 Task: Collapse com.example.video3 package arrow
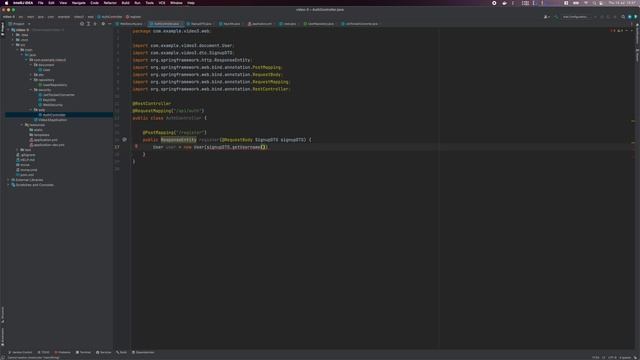[x=26, y=60]
